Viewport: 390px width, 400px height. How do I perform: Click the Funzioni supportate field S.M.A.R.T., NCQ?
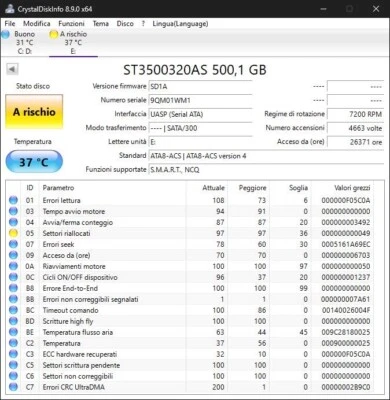(x=266, y=170)
